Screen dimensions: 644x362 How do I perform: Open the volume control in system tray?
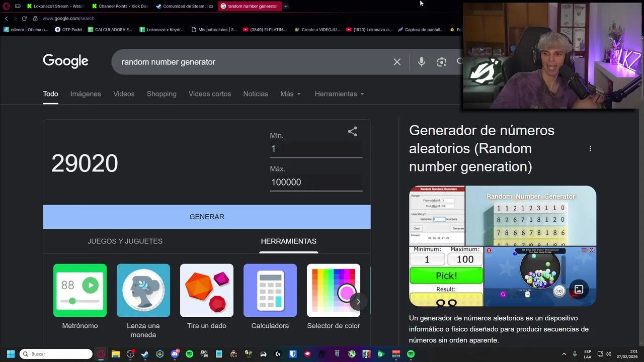(x=608, y=354)
